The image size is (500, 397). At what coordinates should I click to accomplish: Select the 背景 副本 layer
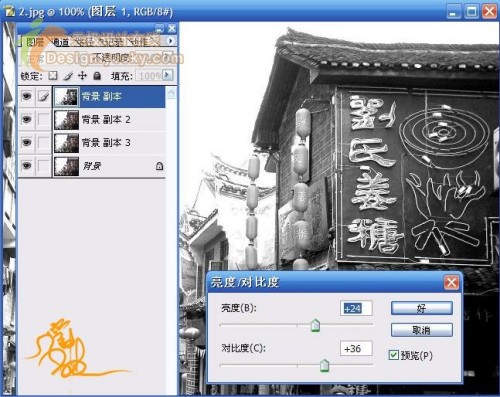click(109, 97)
